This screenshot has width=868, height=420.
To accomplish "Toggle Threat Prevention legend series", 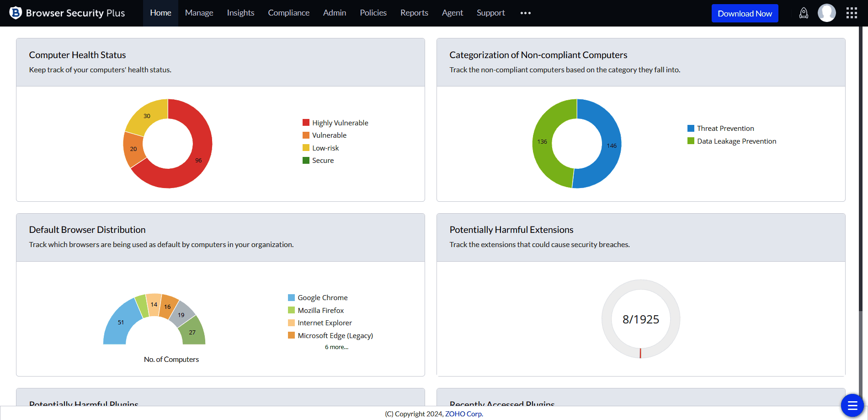I will (x=725, y=129).
